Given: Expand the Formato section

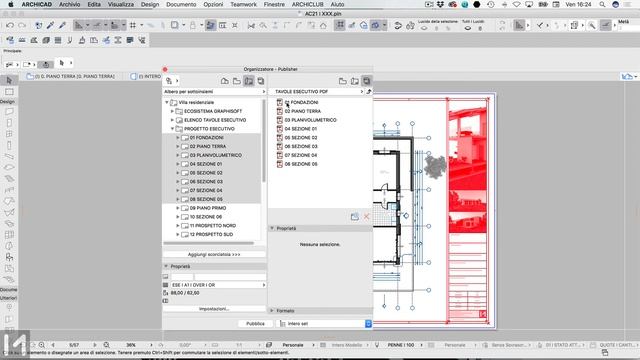Looking at the screenshot, I should pos(272,311).
